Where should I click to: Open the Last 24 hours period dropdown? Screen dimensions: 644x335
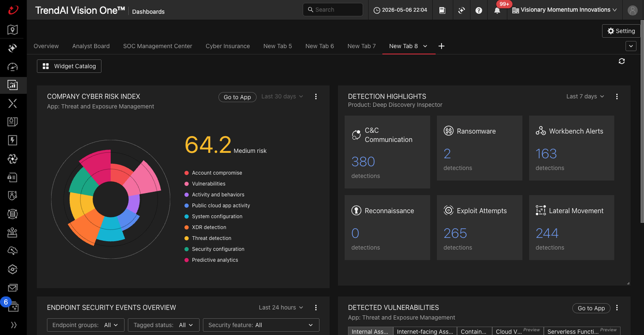pyautogui.click(x=281, y=307)
